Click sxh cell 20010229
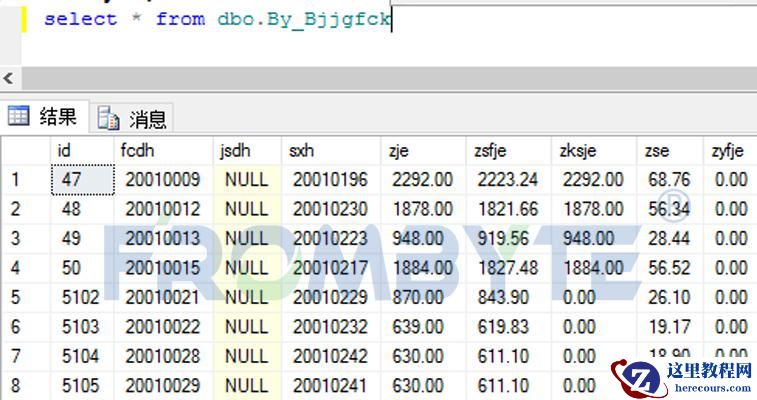The width and height of the screenshot is (757, 400). click(x=331, y=297)
